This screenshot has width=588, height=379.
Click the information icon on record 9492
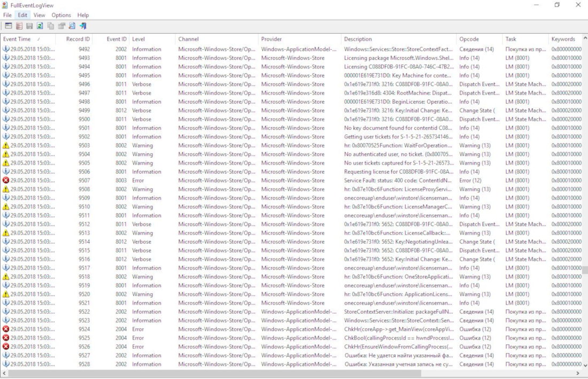pyautogui.click(x=6, y=49)
